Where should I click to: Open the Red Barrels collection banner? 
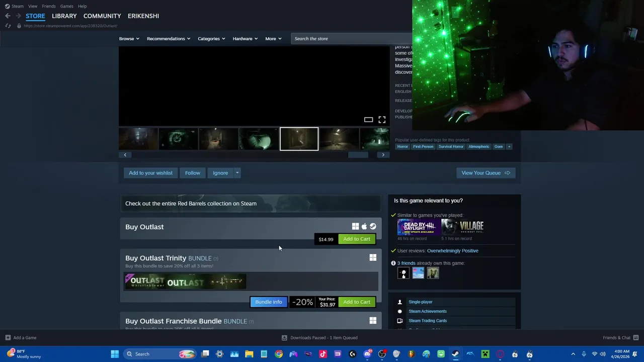(251, 204)
